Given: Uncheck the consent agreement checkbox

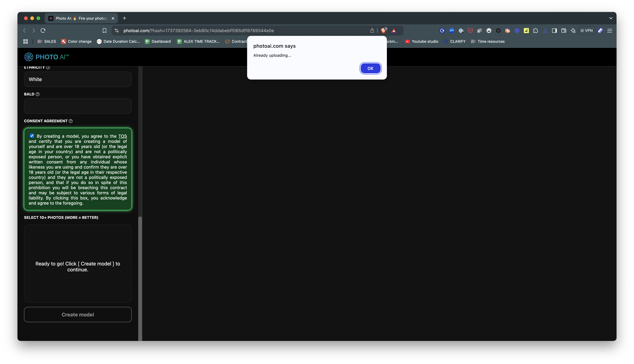Looking at the screenshot, I should (x=32, y=136).
